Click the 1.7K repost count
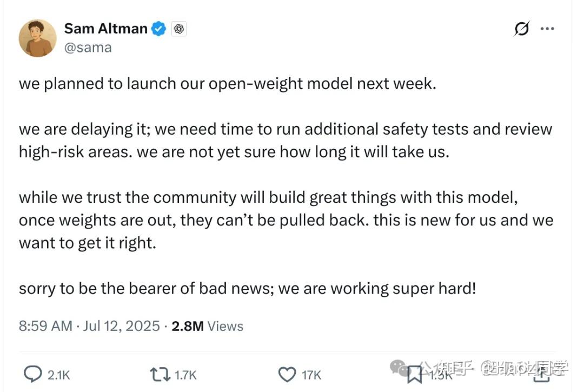Image resolution: width=584 pixels, height=392 pixels. coord(185,375)
